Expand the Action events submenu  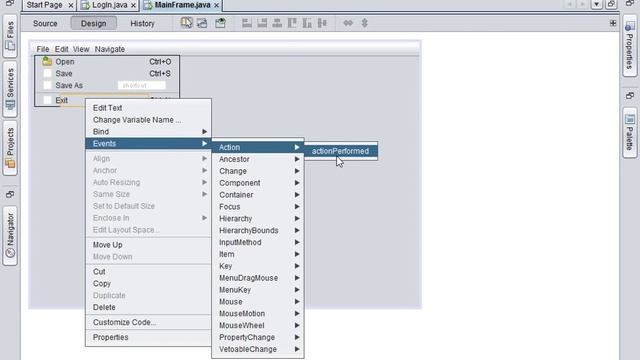point(258,147)
